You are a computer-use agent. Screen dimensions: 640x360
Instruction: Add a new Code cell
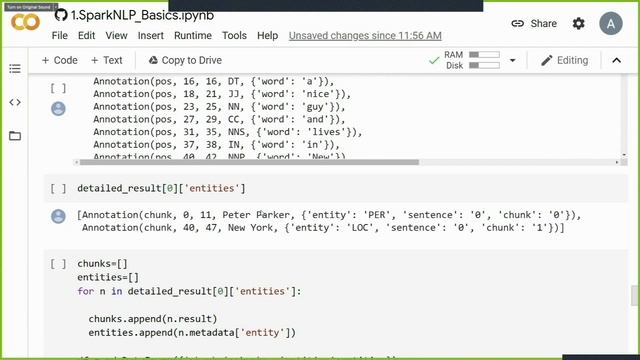(60, 60)
